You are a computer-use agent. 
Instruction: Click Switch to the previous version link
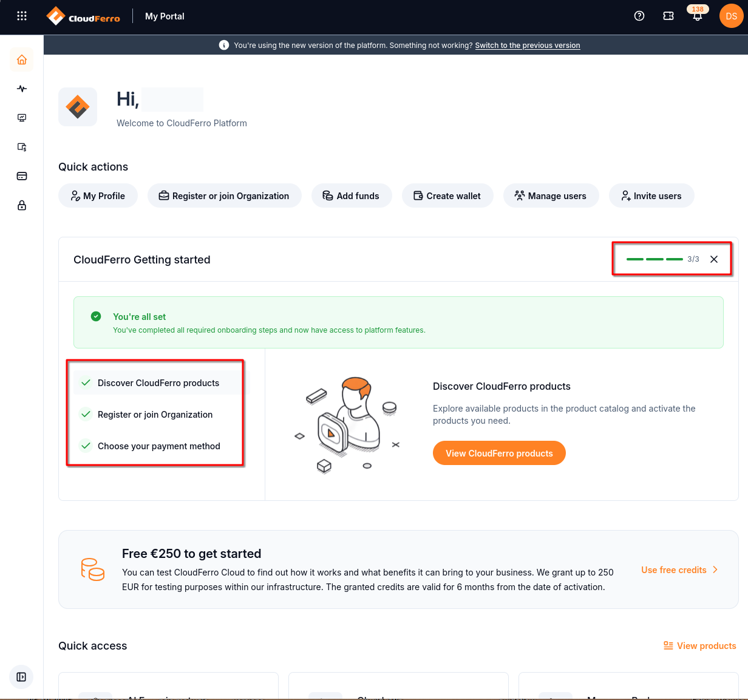pyautogui.click(x=528, y=46)
